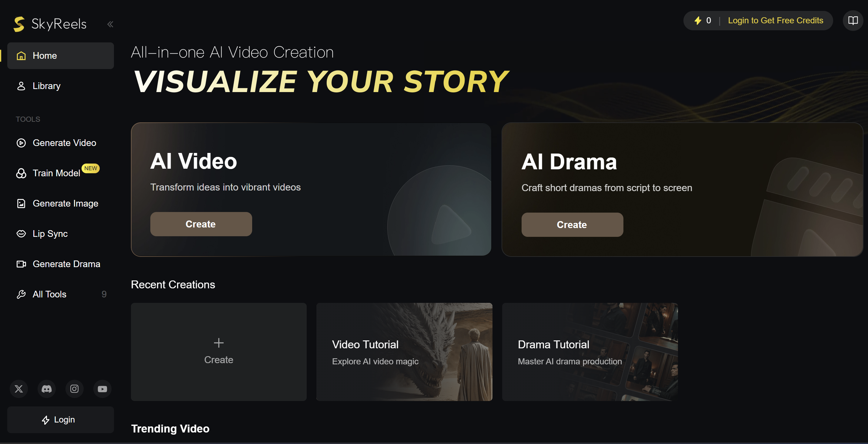Open the Generate Video tool
The height and width of the screenshot is (444, 868).
click(x=61, y=143)
